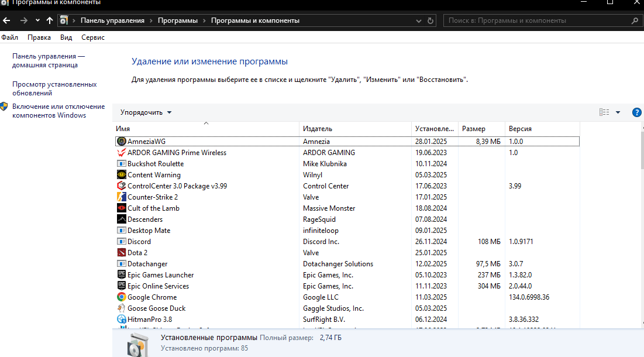The height and width of the screenshot is (357, 644).
Task: Click the Discord program icon
Action: pyautogui.click(x=121, y=242)
